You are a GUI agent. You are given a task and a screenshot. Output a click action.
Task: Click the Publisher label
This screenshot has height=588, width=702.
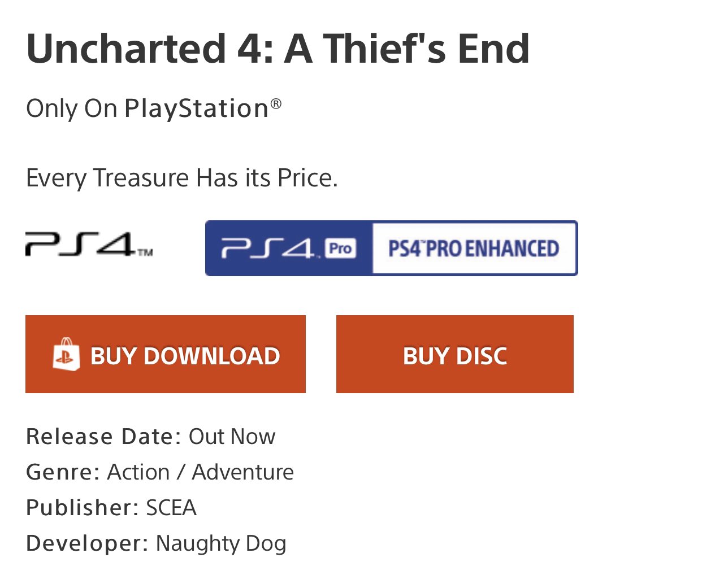(83, 508)
